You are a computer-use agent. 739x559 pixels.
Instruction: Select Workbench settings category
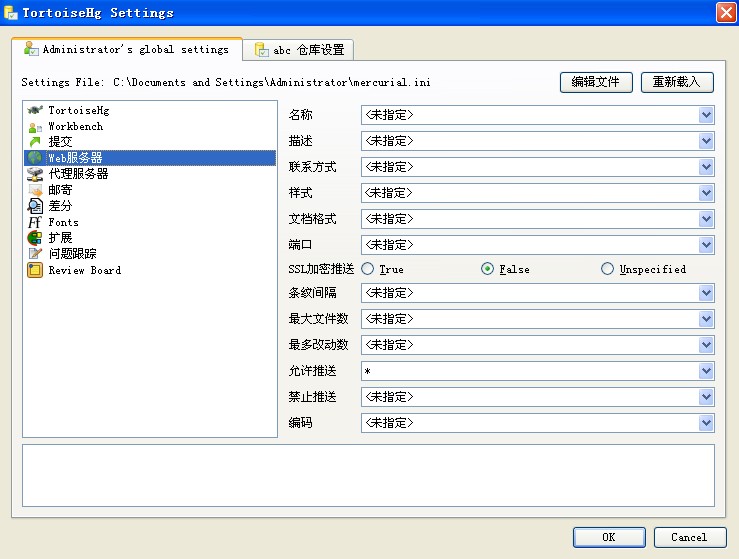pos(150,126)
